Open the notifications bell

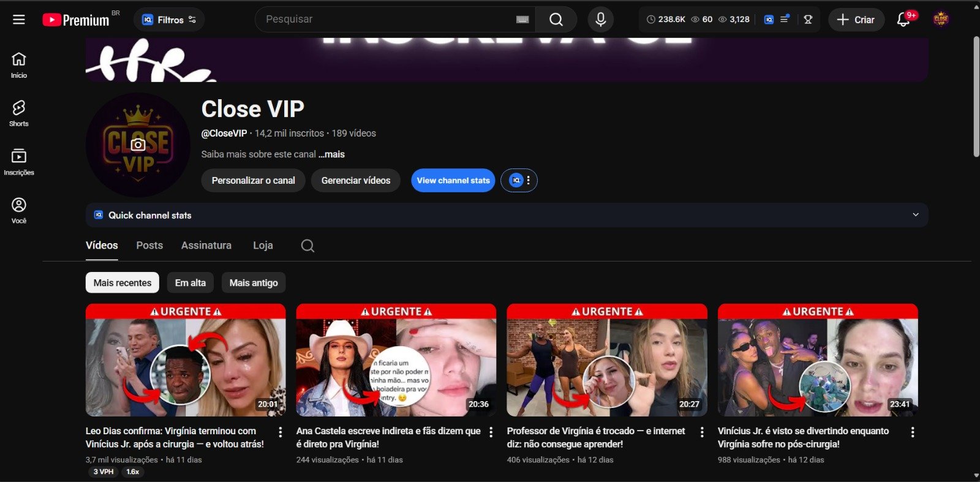point(903,20)
